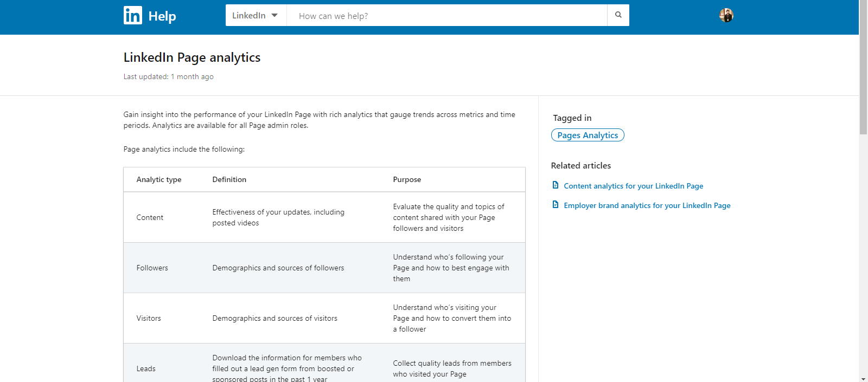
Task: Open the profile avatar menu
Action: pyautogui.click(x=726, y=15)
